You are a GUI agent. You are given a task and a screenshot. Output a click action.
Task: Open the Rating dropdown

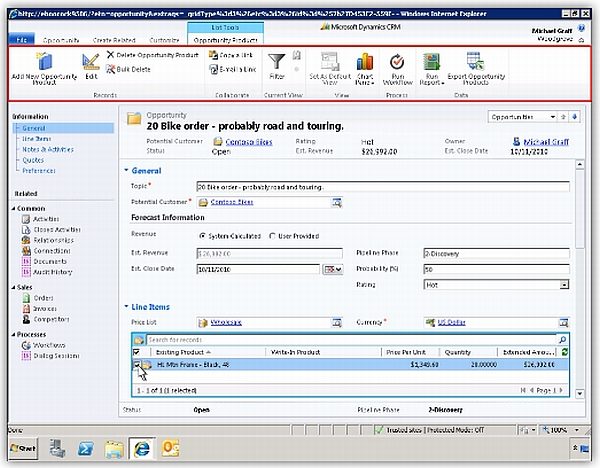pos(564,285)
